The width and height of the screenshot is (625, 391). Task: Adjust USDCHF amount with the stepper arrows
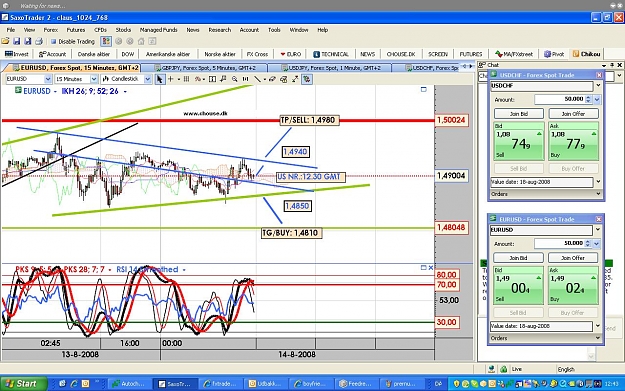tap(588, 99)
